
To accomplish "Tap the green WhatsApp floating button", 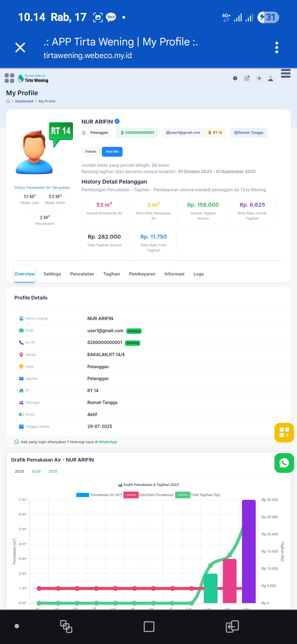I will pos(284,463).
